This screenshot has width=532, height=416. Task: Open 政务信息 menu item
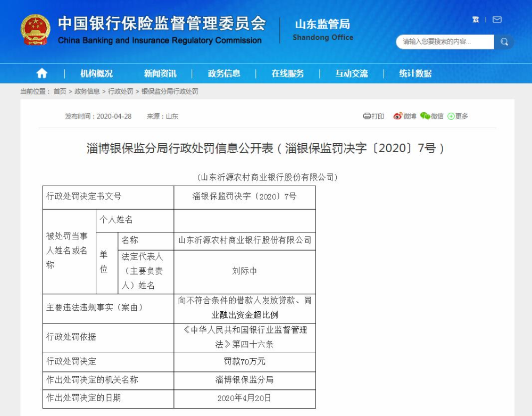coord(224,73)
